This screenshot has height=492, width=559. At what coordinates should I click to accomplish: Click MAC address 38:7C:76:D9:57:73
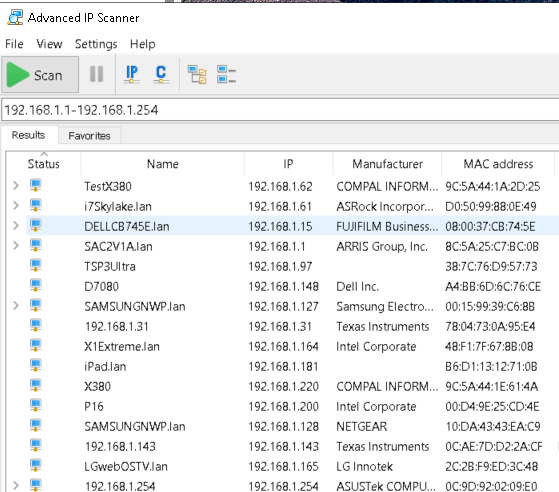[491, 266]
